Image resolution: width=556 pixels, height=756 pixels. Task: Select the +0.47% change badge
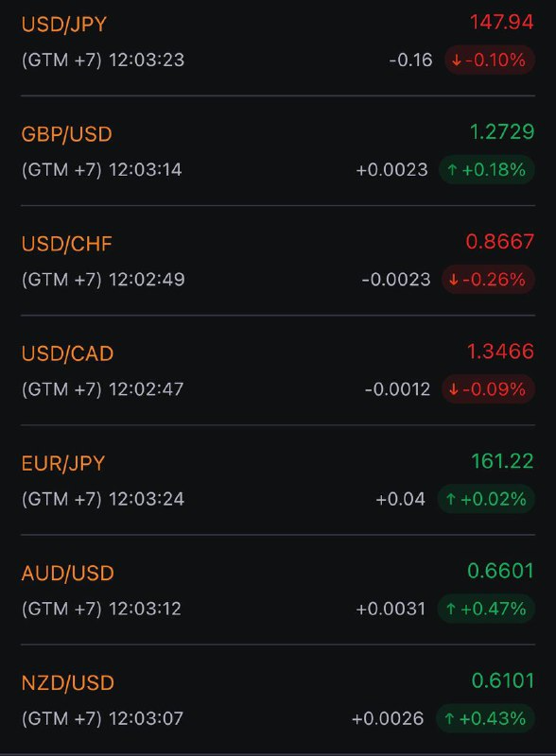(x=486, y=609)
